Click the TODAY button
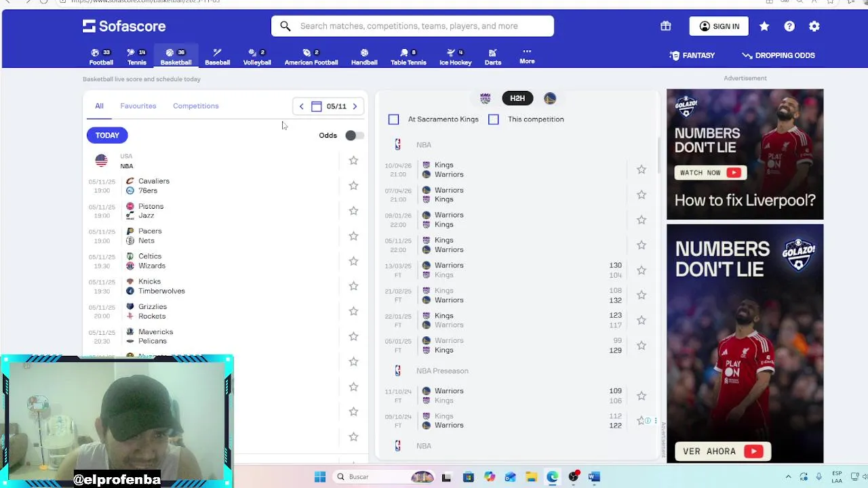868x488 pixels. pyautogui.click(x=107, y=136)
